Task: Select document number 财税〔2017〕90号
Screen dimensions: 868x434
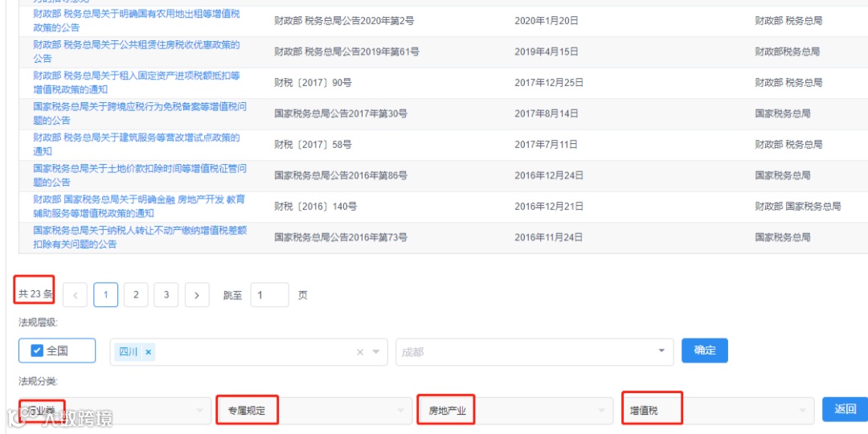Action: click(313, 83)
